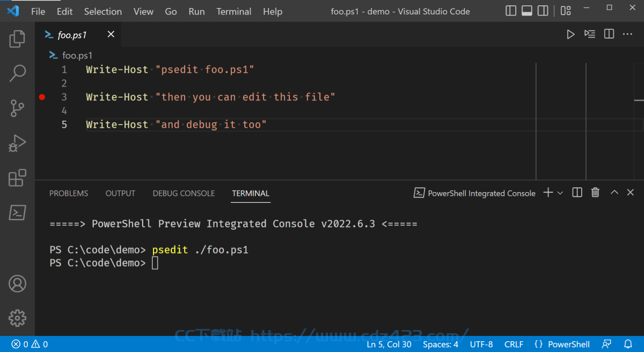The width and height of the screenshot is (644, 352).
Task: Toggle the bottom Panel layout
Action: pyautogui.click(x=527, y=11)
